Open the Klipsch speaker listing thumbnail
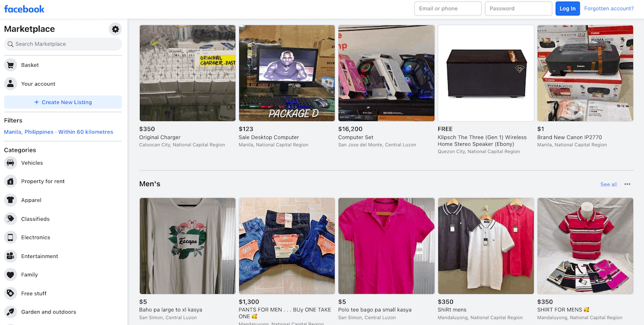 [x=486, y=73]
